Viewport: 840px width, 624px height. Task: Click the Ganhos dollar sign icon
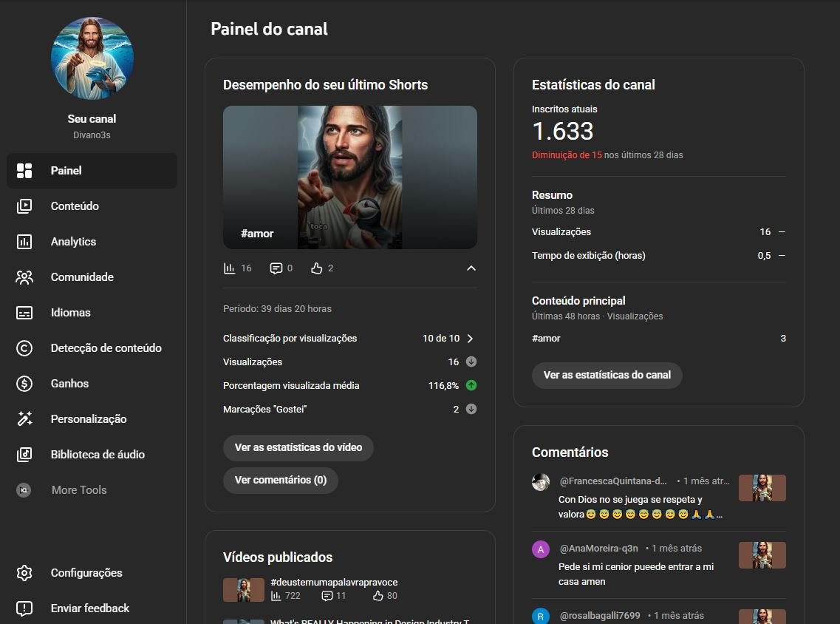pos(24,384)
